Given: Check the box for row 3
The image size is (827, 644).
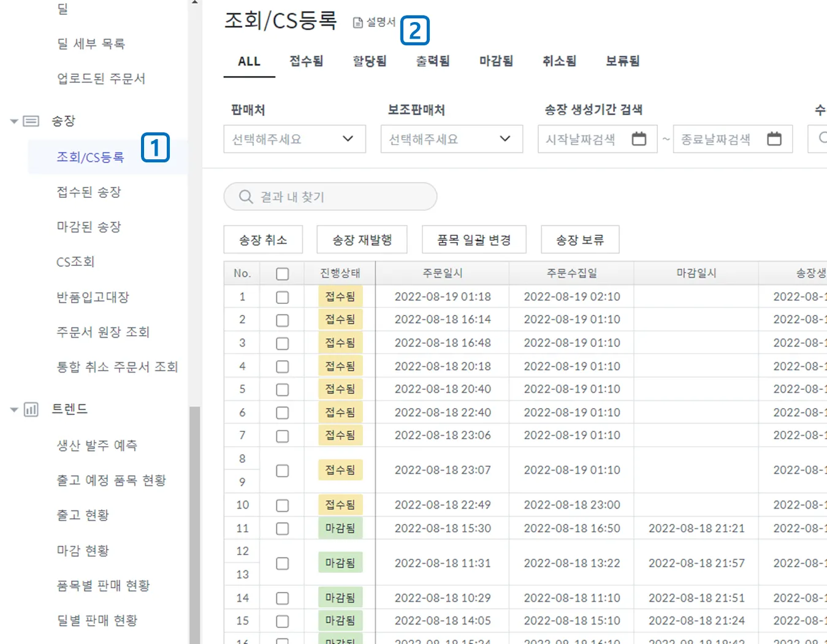Looking at the screenshot, I should (283, 343).
